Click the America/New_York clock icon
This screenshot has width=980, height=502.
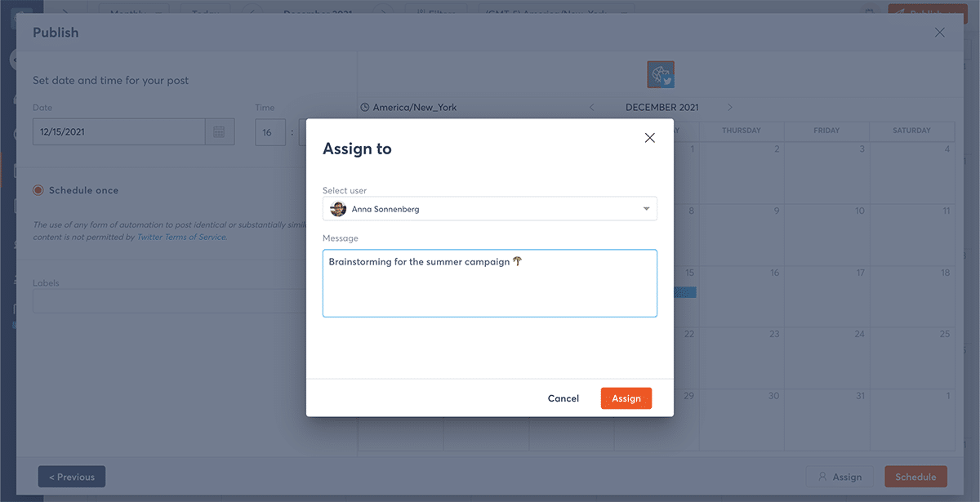pyautogui.click(x=365, y=107)
